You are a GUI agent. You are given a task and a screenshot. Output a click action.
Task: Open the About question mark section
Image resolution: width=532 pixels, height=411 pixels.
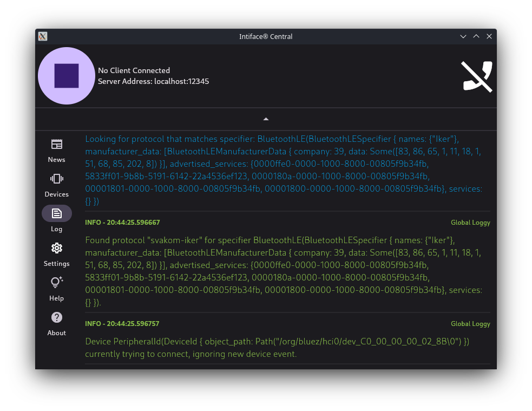pos(57,324)
